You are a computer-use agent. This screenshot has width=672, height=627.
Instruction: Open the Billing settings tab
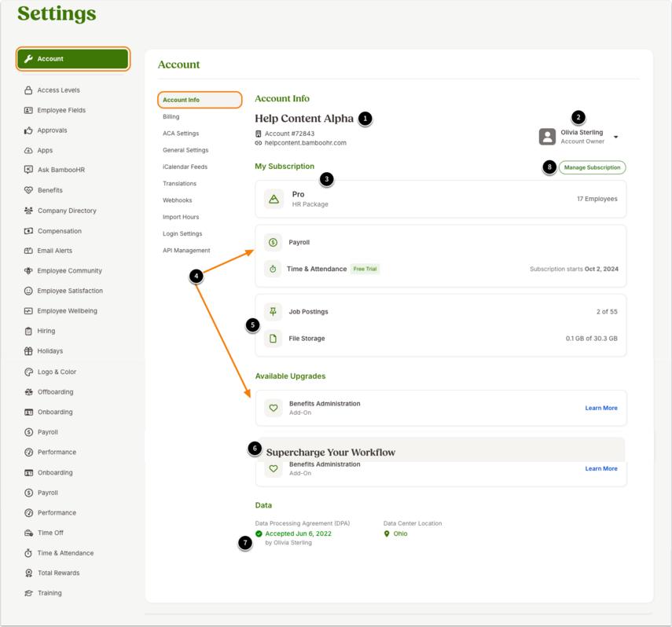(171, 116)
